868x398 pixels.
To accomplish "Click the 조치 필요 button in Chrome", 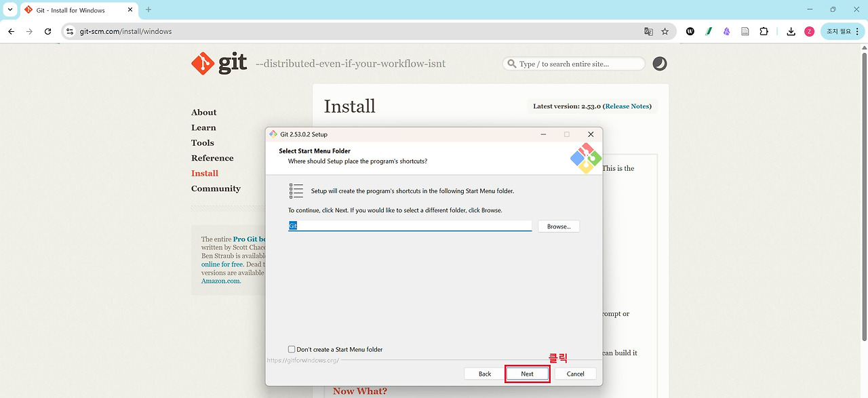I will pyautogui.click(x=842, y=31).
